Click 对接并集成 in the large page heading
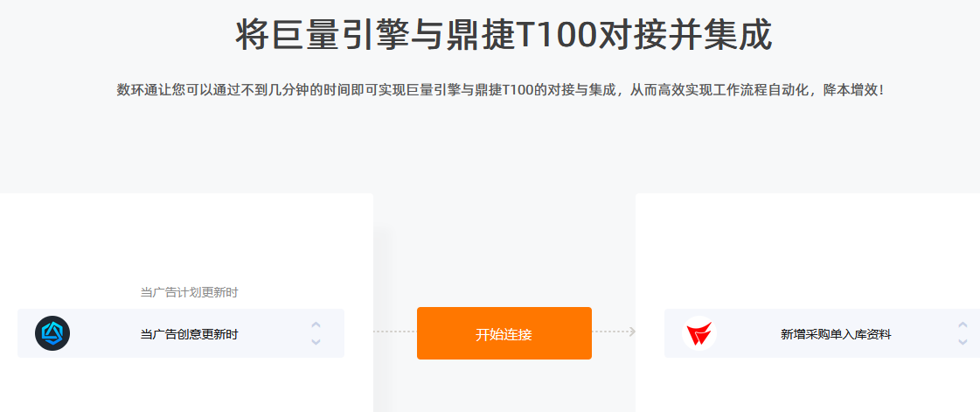The height and width of the screenshot is (412, 980). point(685,35)
